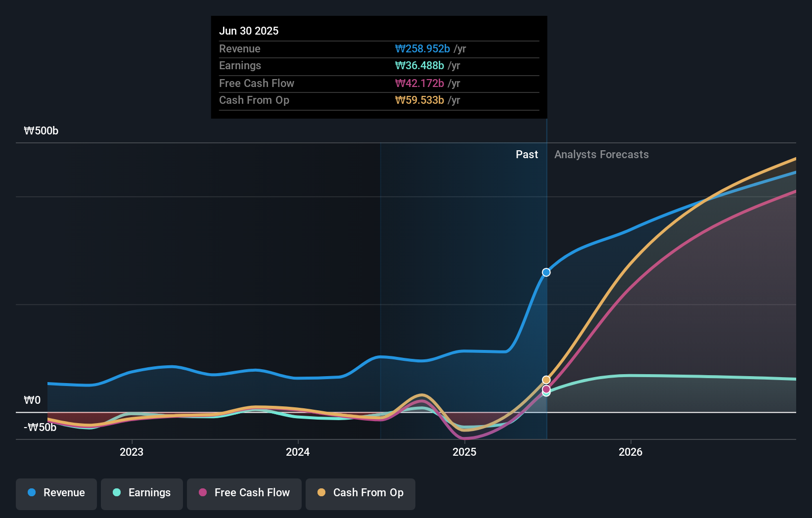Image resolution: width=812 pixels, height=518 pixels.
Task: Click the Free Cash Flow legend button
Action: (x=244, y=493)
